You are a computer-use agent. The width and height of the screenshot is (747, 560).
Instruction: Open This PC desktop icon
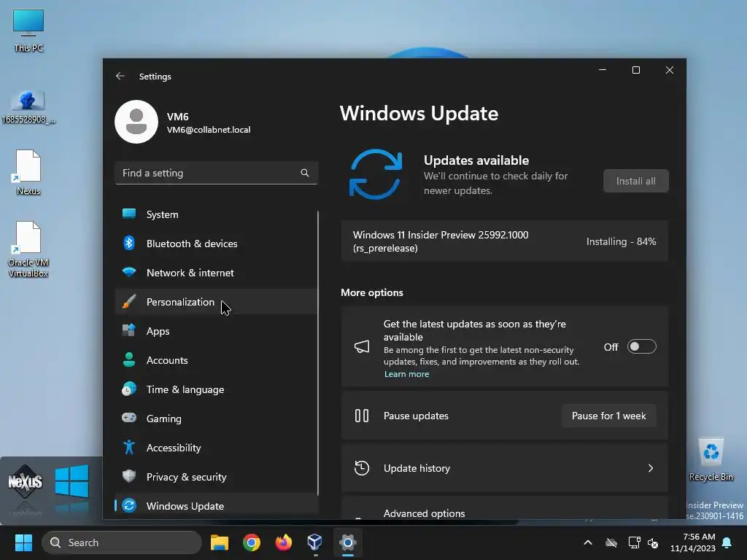pyautogui.click(x=28, y=30)
